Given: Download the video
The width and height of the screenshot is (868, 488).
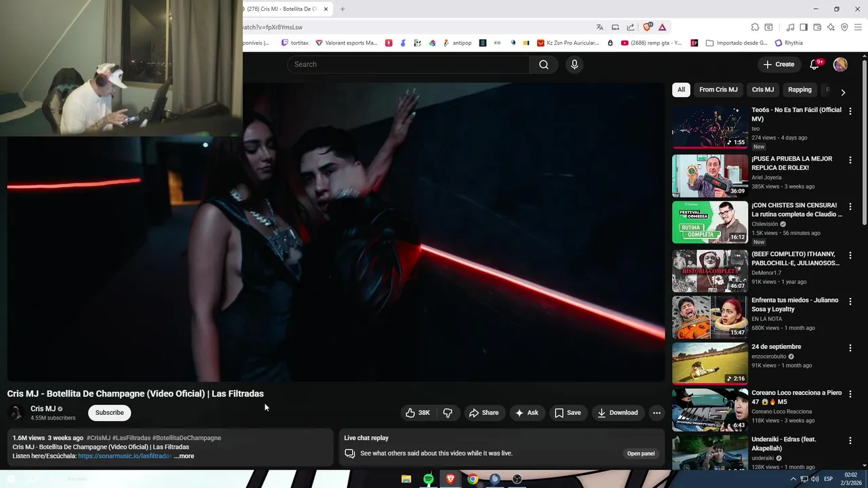Looking at the screenshot, I should click(617, 413).
